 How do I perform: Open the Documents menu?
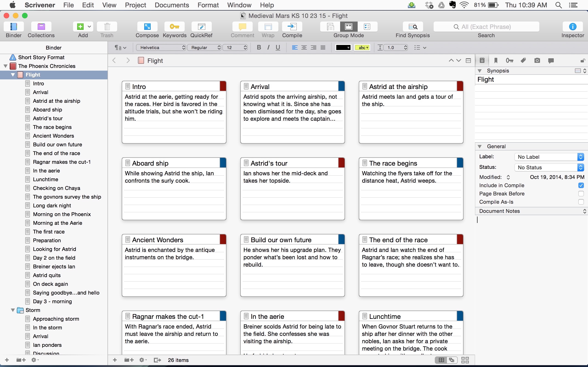(172, 5)
